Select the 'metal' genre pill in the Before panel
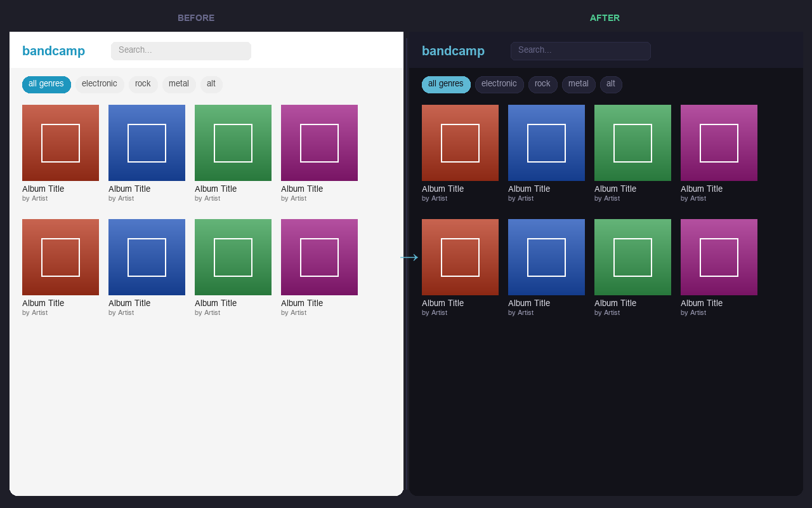Viewport: 812px width, 508px height. coord(179,84)
